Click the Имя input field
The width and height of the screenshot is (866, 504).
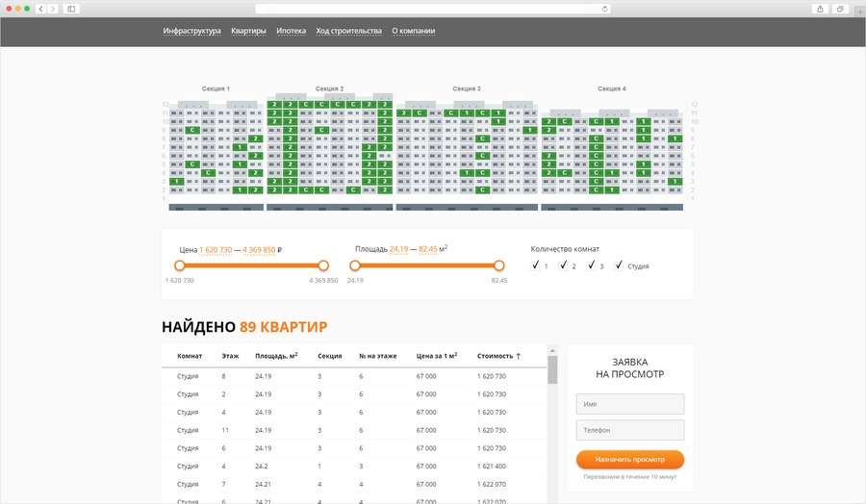[629, 404]
